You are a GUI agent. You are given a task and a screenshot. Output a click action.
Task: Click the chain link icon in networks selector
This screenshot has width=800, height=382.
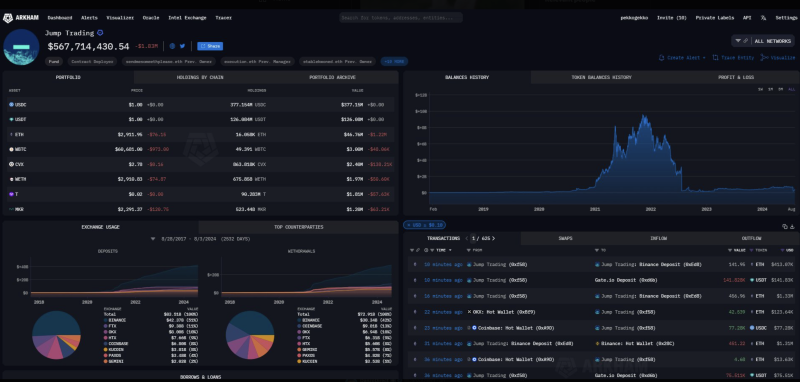tap(746, 41)
